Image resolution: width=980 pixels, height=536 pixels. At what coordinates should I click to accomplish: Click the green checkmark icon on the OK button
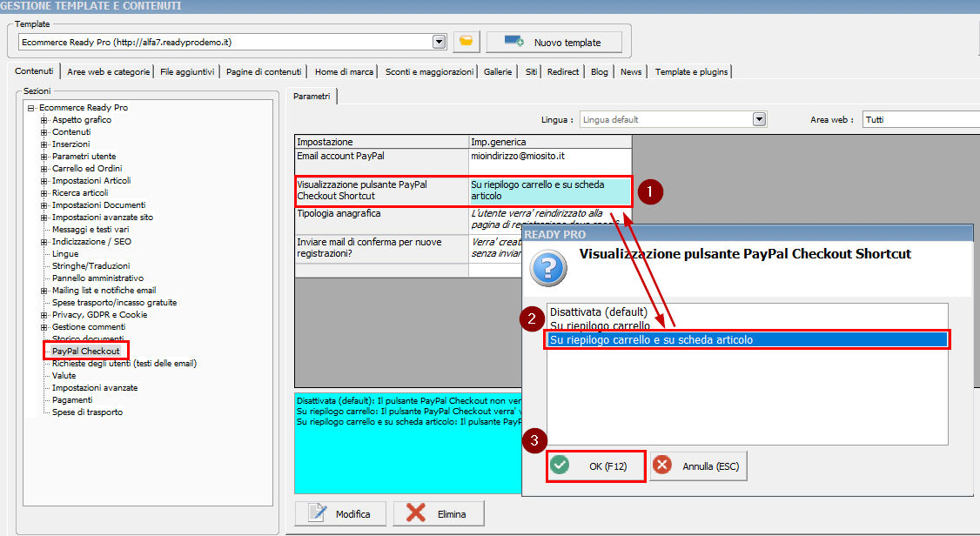(560, 465)
